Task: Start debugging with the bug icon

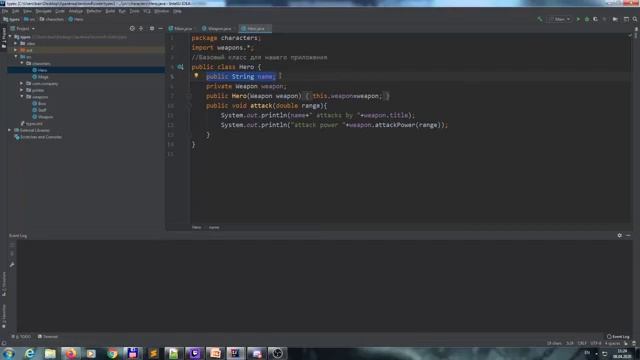Action: point(587,19)
